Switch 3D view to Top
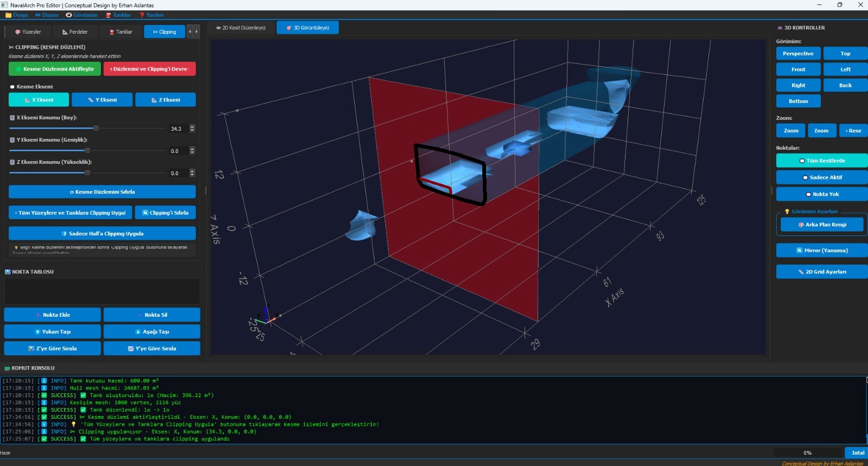 [x=845, y=54]
